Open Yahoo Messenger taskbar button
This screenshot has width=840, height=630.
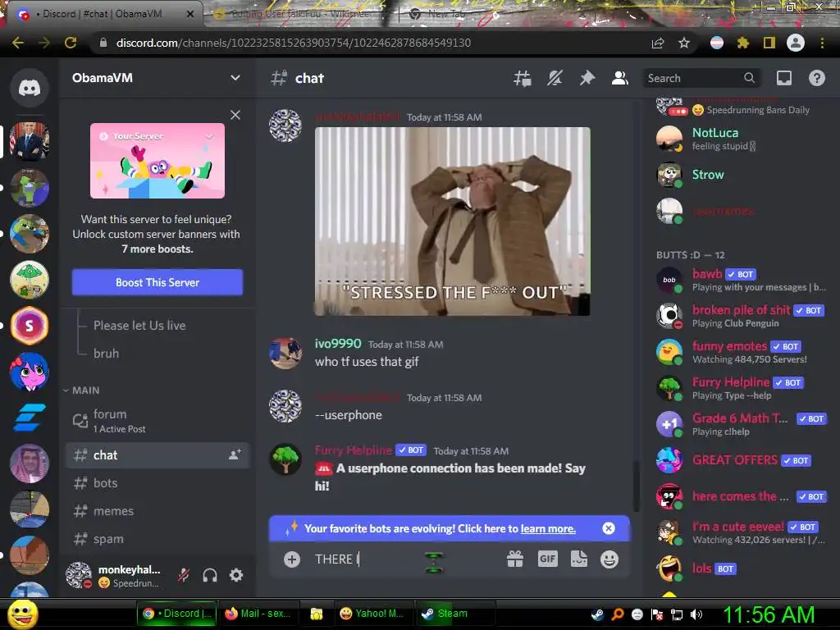(372, 614)
